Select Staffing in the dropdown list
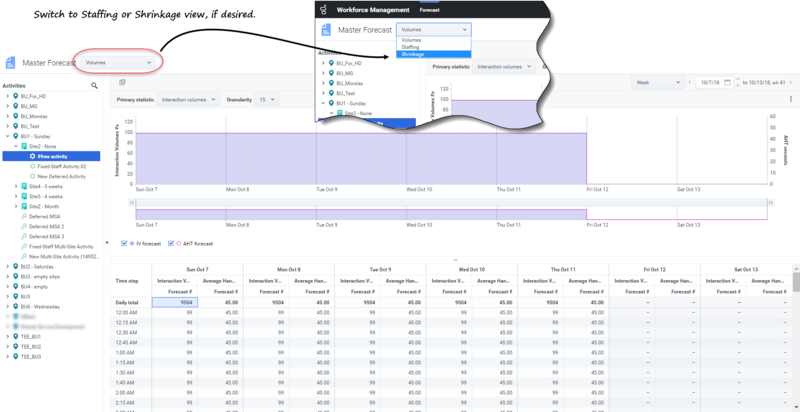 (411, 47)
